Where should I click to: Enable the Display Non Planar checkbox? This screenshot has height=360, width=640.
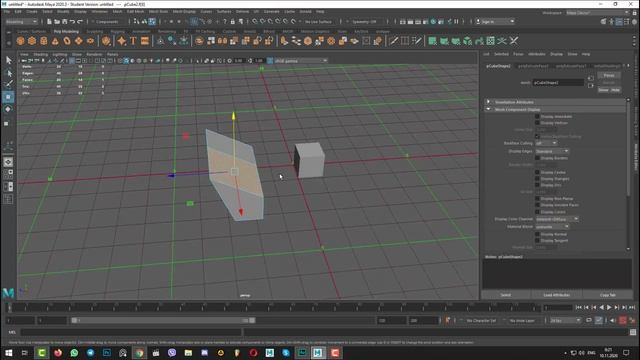pos(537,198)
